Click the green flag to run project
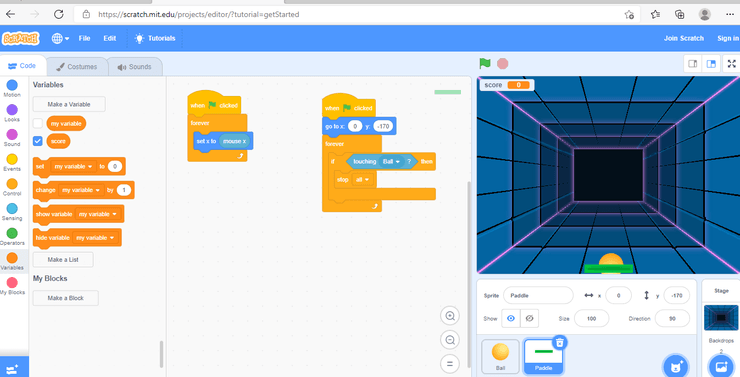Screen dimensions: 740x377 [x=485, y=63]
